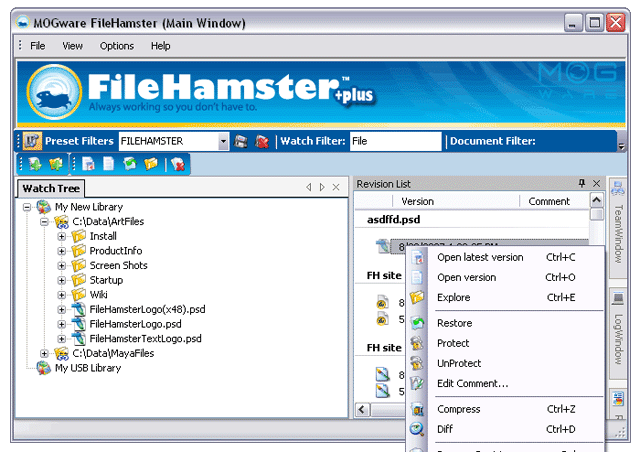The width and height of the screenshot is (640, 452).
Task: Select first revision icon under second FH site
Action: pos(382,374)
